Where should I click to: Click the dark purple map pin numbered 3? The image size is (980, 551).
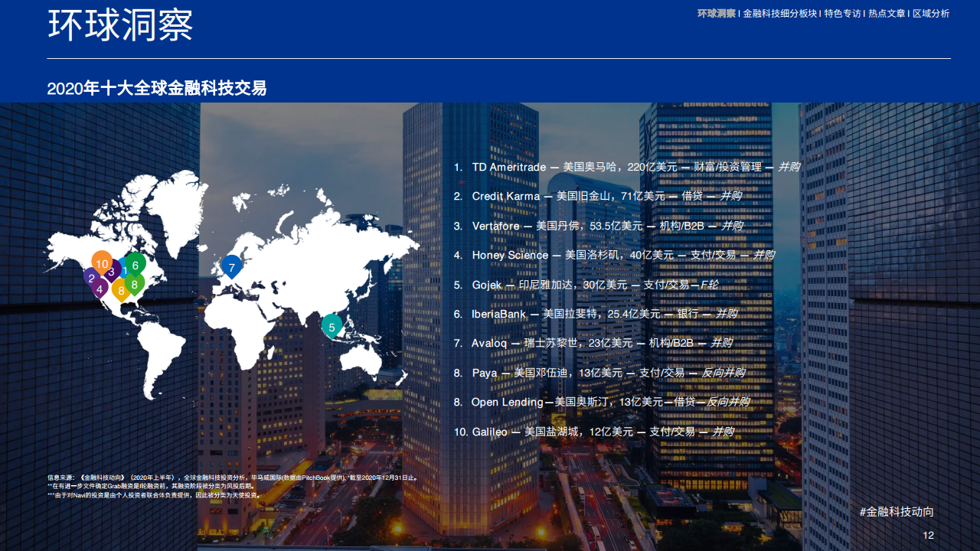(112, 271)
